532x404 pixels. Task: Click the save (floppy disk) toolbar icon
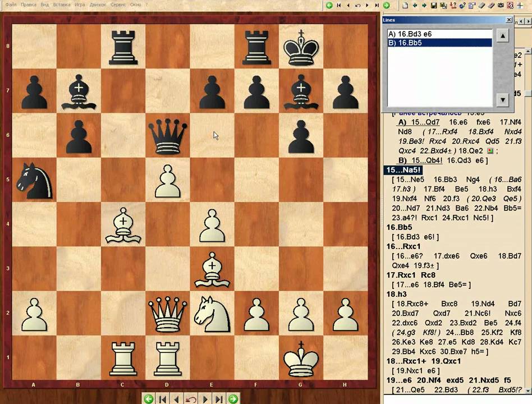tap(434, 5)
